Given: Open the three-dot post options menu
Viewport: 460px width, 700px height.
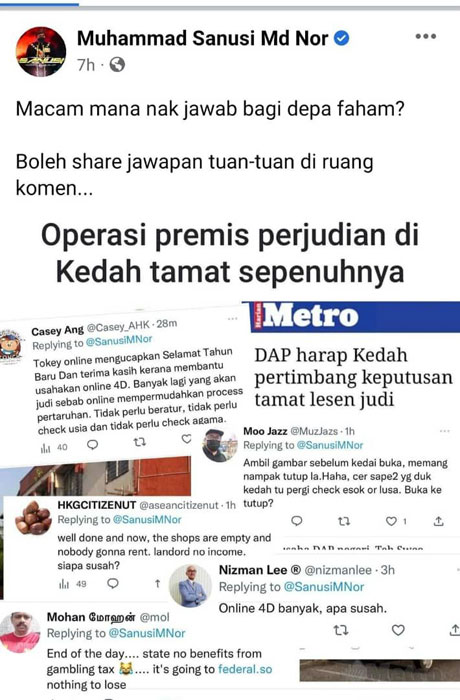Looking at the screenshot, I should pyautogui.click(x=425, y=37).
